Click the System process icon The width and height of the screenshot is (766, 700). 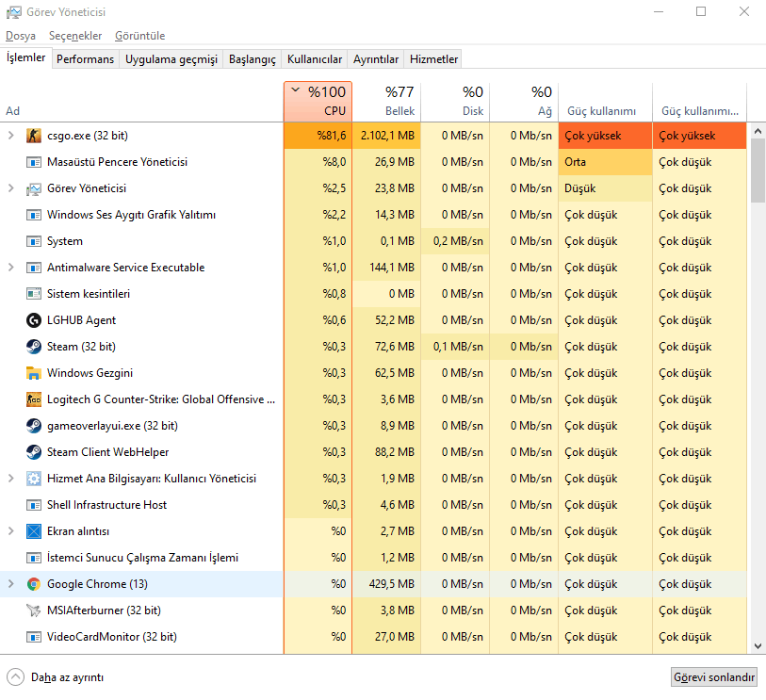click(x=33, y=241)
